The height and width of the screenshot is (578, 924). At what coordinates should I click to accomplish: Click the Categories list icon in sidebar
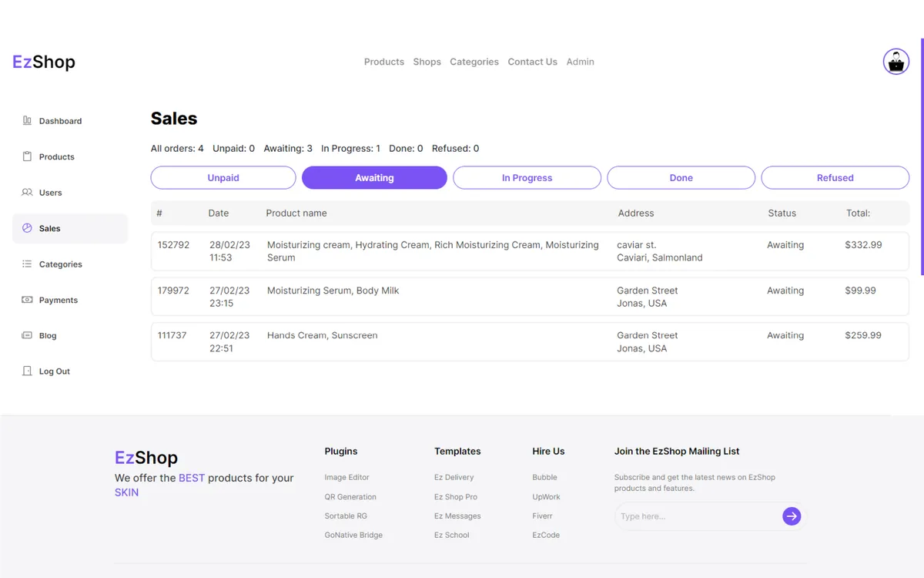pyautogui.click(x=27, y=264)
